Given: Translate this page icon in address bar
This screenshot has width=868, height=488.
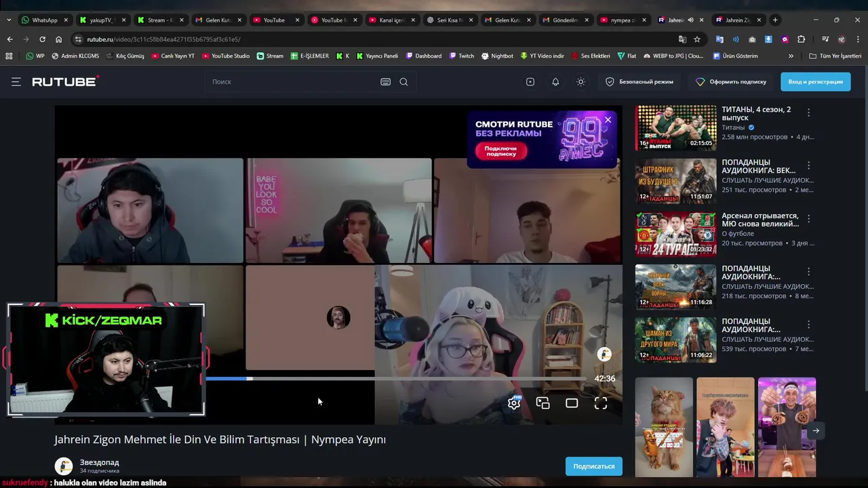Looking at the screenshot, I should [x=682, y=39].
